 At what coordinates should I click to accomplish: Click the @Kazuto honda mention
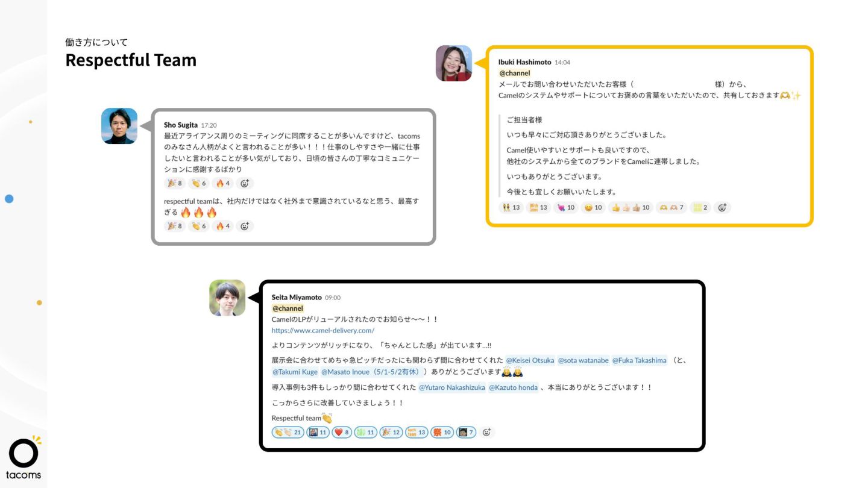pos(513,387)
